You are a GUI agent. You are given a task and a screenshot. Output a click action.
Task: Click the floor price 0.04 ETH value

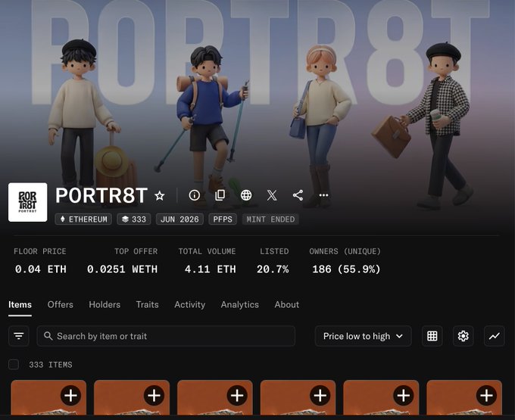(x=40, y=269)
